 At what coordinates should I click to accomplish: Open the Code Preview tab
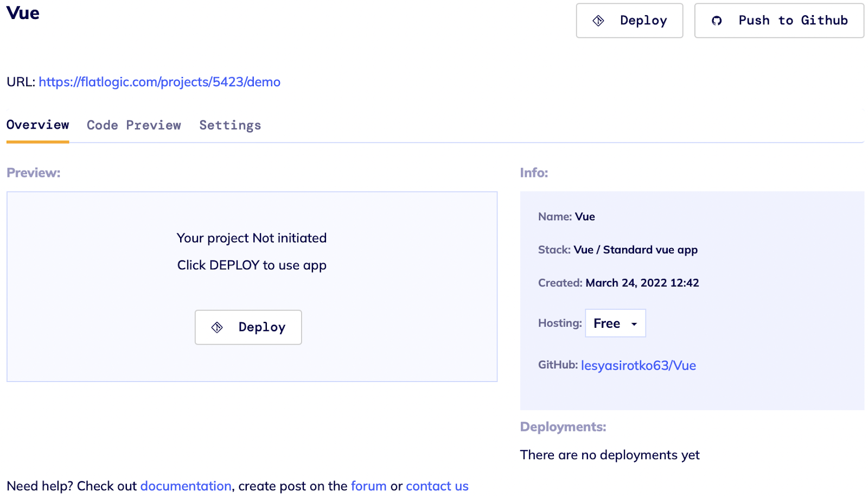coord(134,125)
